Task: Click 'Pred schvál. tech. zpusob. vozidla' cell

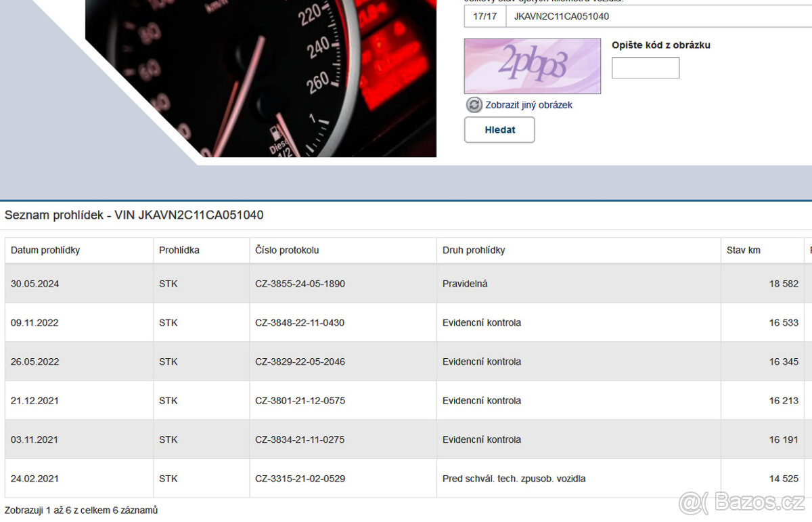Action: coord(514,479)
